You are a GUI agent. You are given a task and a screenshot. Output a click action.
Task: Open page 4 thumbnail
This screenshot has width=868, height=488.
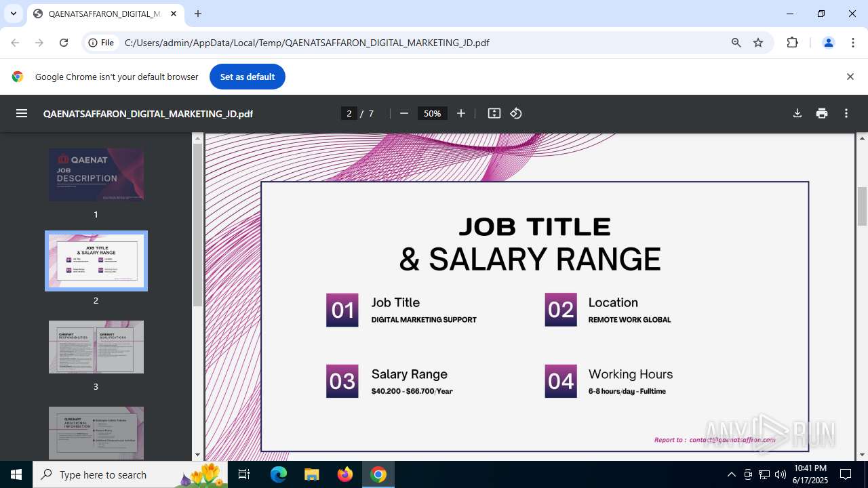pyautogui.click(x=96, y=433)
